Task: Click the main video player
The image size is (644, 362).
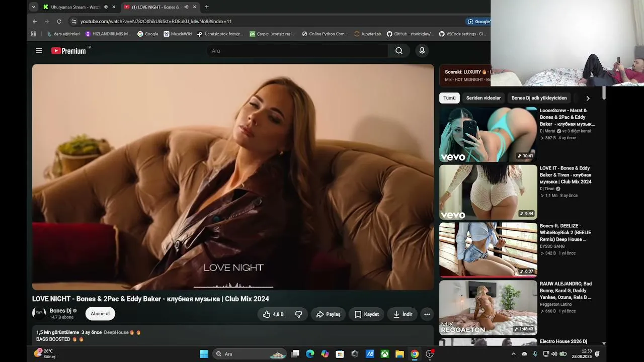Action: pos(233,177)
